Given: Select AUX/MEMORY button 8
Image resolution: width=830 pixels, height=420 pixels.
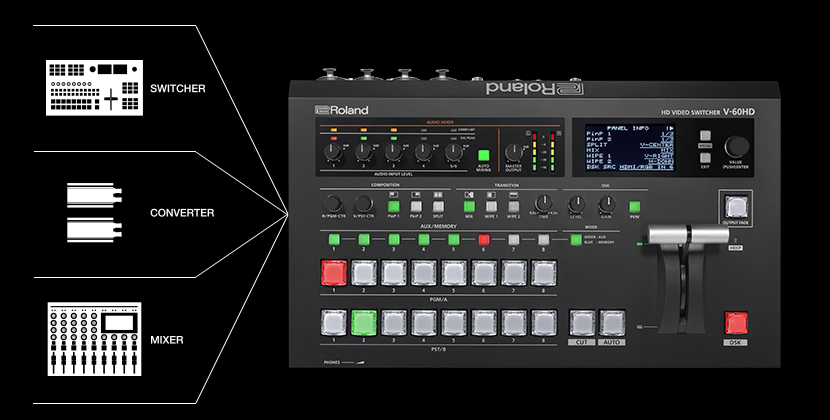Looking at the screenshot, I should [x=544, y=239].
